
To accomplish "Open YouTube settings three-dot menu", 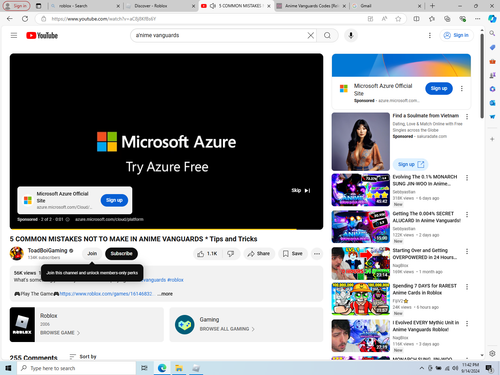I will 430,35.
